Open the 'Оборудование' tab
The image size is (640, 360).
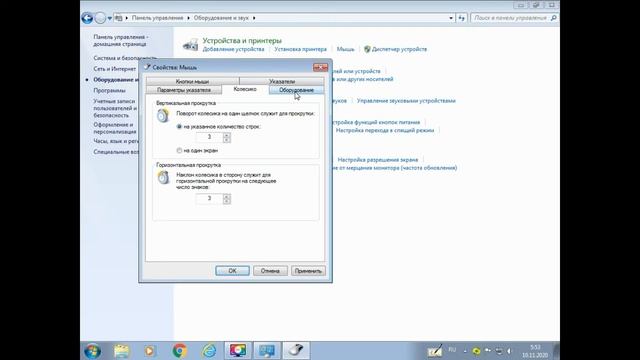296,90
